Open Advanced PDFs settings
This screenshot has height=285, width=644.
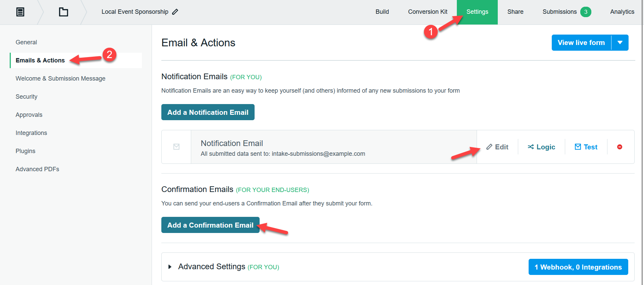point(37,169)
